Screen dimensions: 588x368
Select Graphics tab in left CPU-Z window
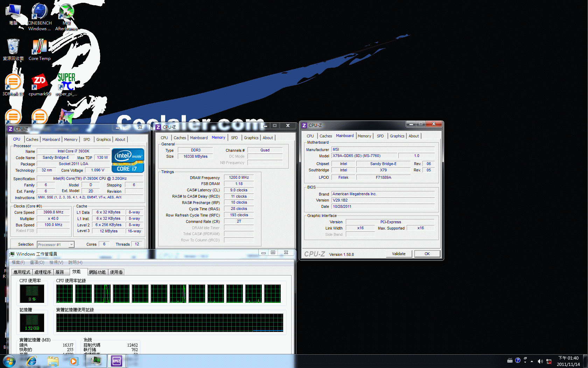coord(104,139)
